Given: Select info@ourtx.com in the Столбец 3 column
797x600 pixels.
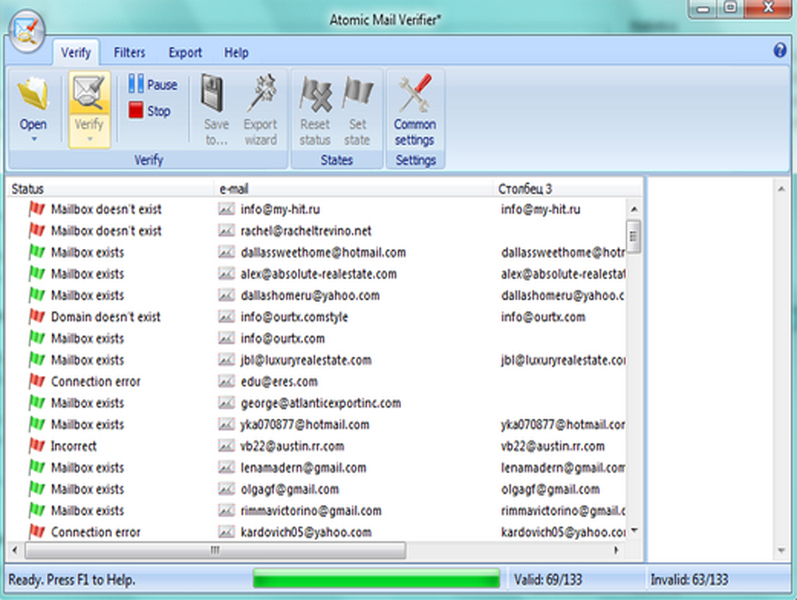Looking at the screenshot, I should point(543,317).
